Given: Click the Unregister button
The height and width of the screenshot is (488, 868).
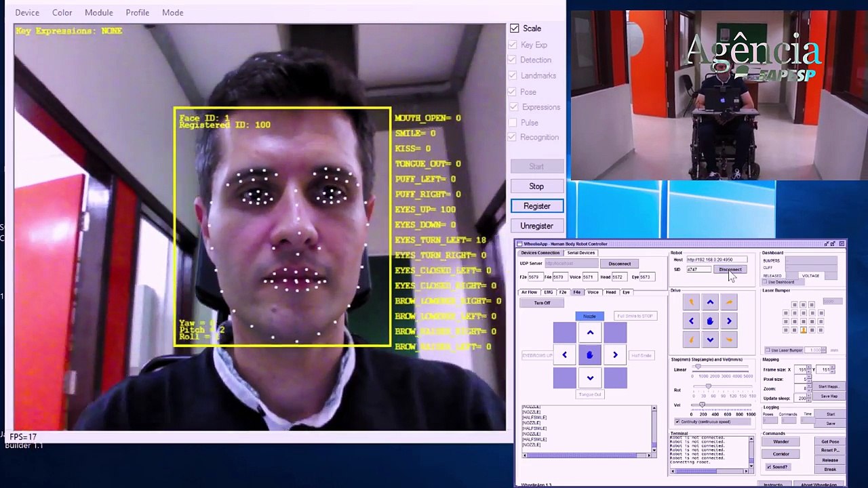Looking at the screenshot, I should (x=536, y=226).
